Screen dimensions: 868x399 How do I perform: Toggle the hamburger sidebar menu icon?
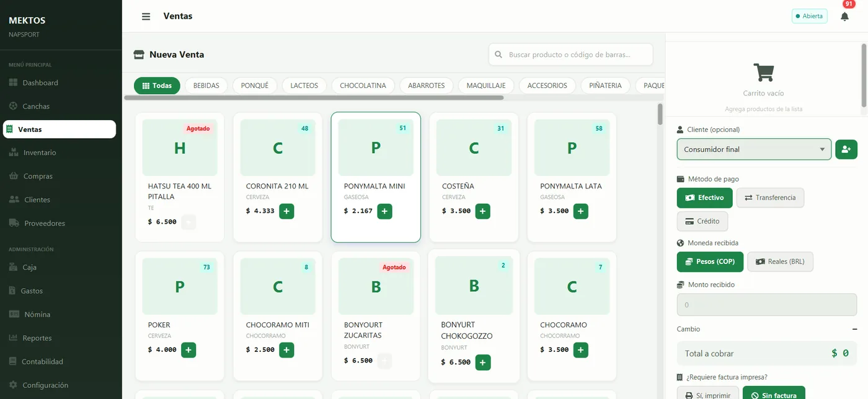click(x=146, y=17)
